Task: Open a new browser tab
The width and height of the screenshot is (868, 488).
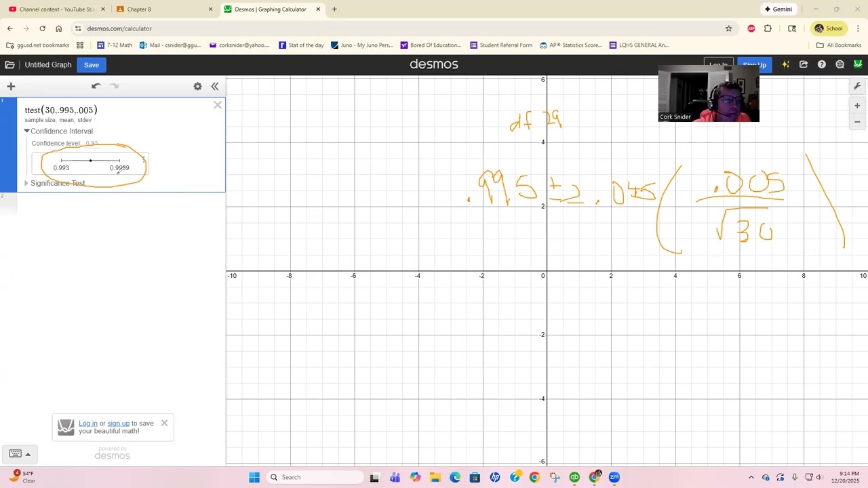Action: pos(334,9)
